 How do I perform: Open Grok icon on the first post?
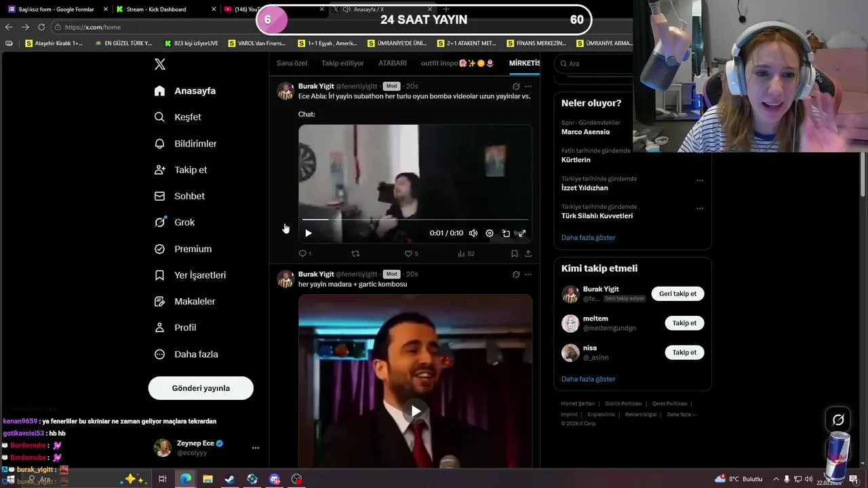click(516, 86)
